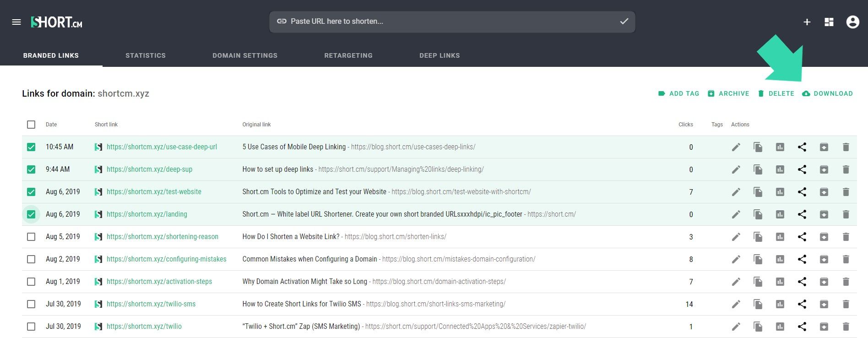Open the Retargeting tab
868x338 pixels.
348,55
